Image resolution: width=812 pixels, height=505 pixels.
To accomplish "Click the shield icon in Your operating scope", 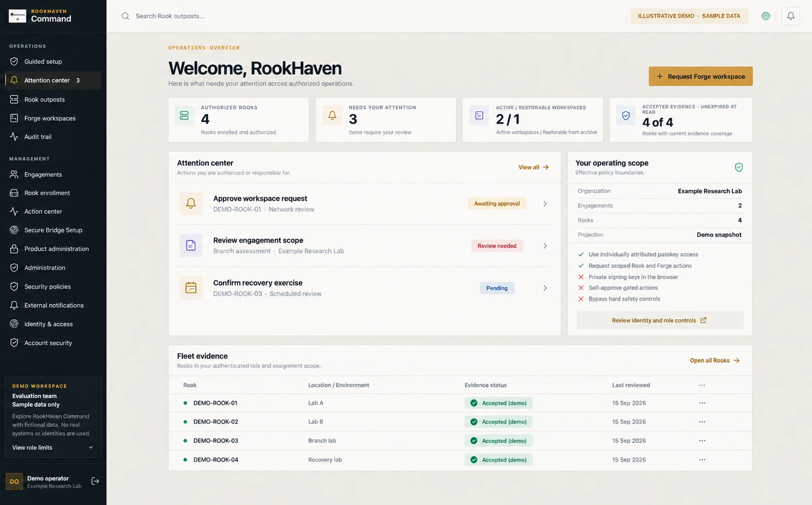I will (x=739, y=167).
